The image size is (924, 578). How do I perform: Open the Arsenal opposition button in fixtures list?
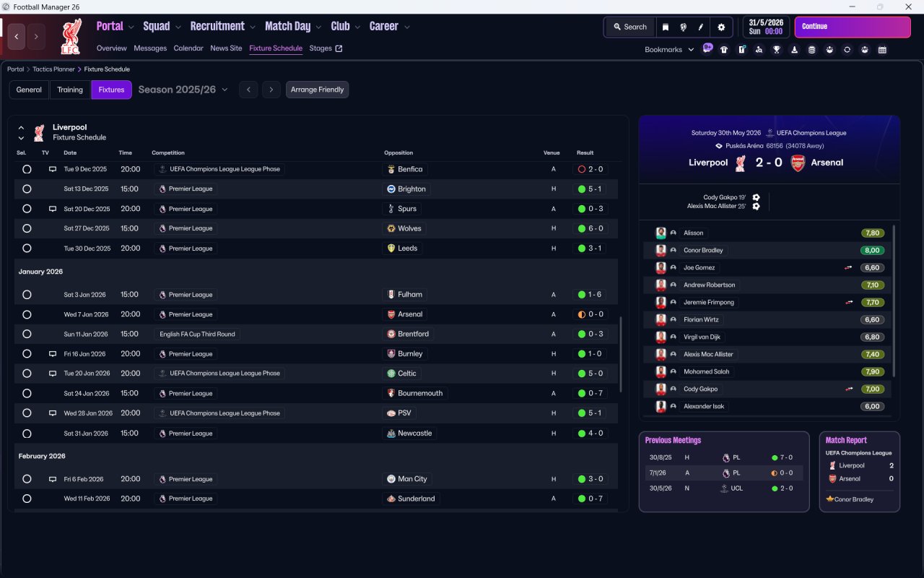[x=406, y=314]
